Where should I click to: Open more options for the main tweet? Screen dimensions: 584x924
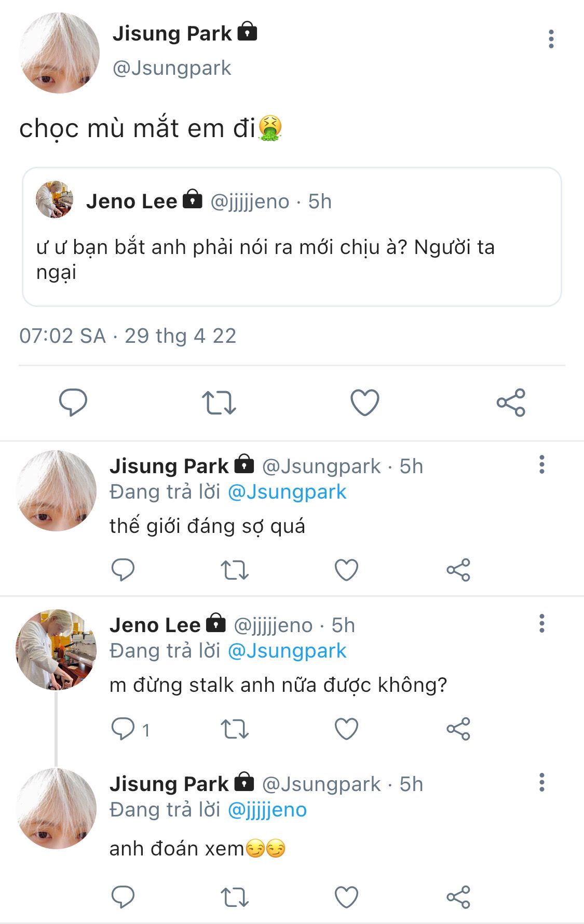[551, 39]
